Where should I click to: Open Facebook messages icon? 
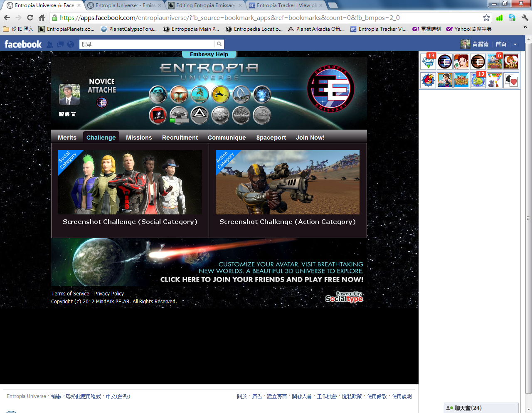[60, 44]
